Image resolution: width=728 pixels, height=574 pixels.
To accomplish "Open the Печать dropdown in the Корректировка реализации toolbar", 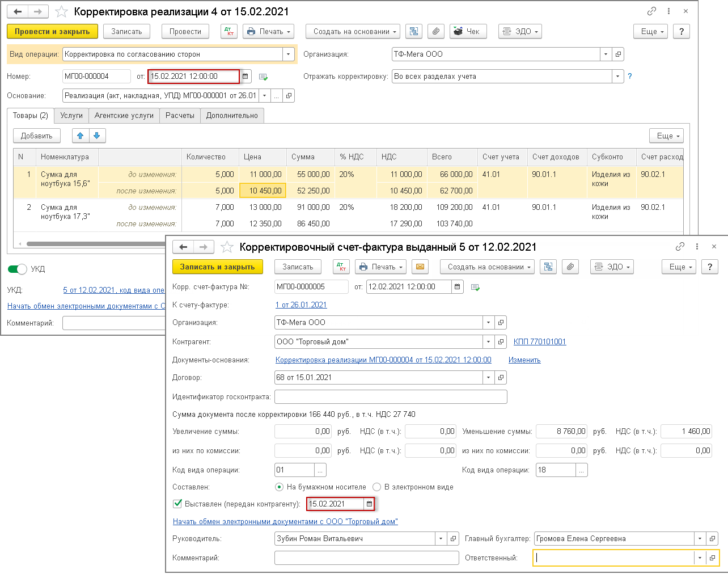I will coord(269,31).
